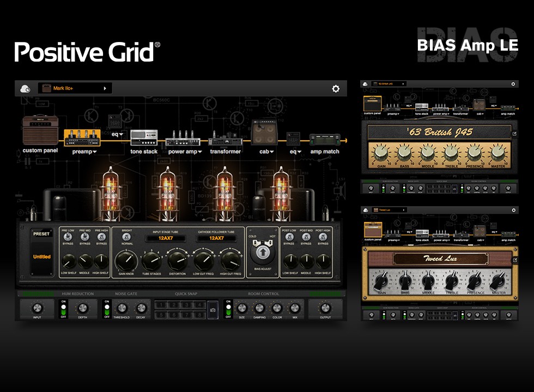
Task: Expand the power amp dropdown in Mark IIc+ window
Action: click(200, 152)
